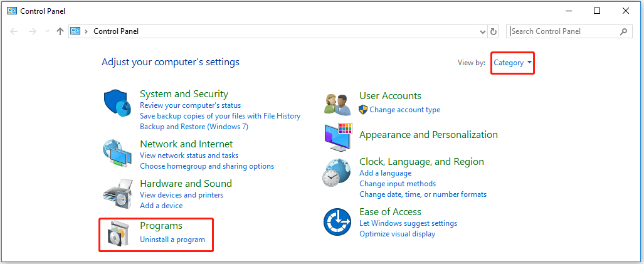Click View network status and tasks
This screenshot has width=644, height=264.
pyautogui.click(x=189, y=156)
